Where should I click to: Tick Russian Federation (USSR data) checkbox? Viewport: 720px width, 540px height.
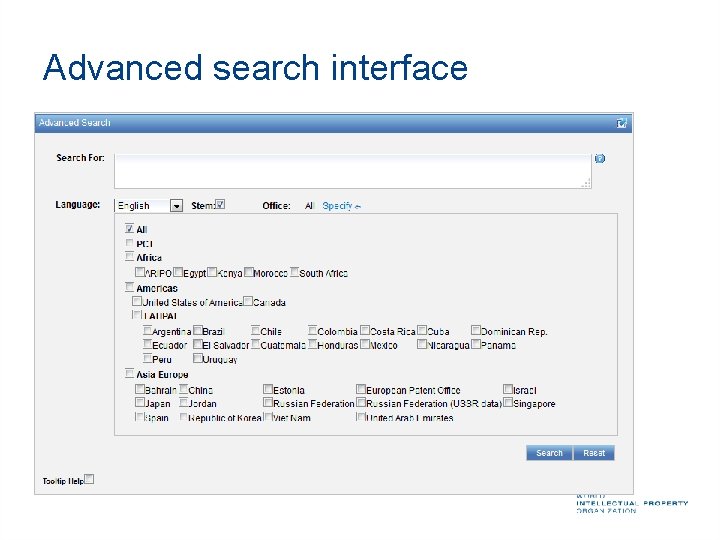coord(361,402)
